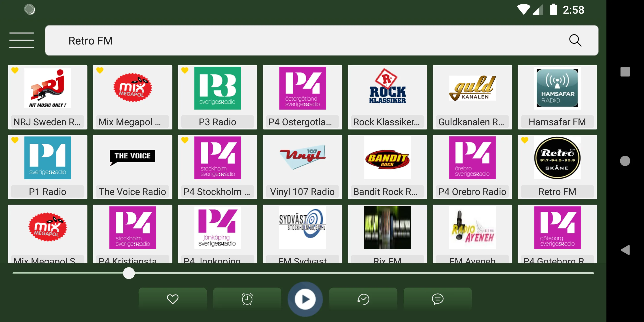The height and width of the screenshot is (322, 644).
Task: Click the The Voice Radio label
Action: click(x=133, y=192)
